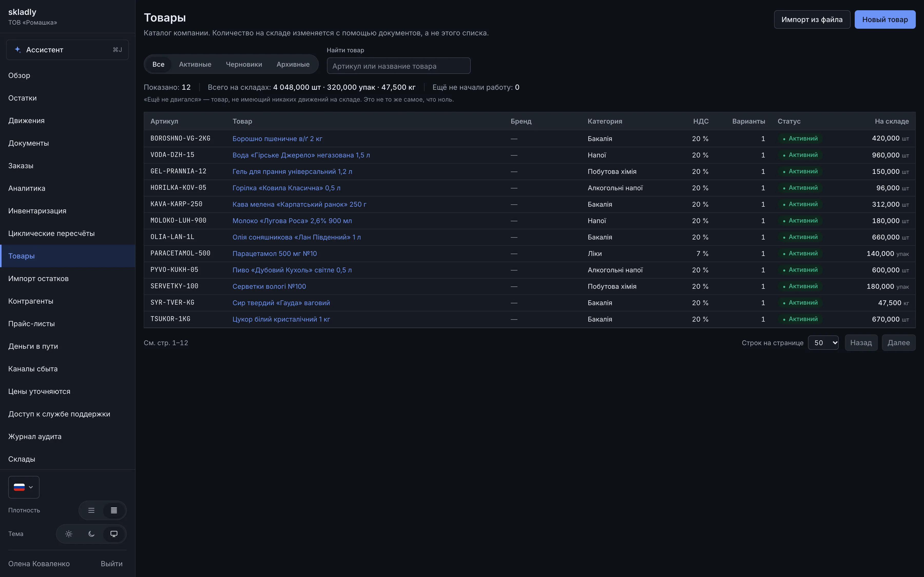Expand the rows-per-page 50 dropdown
Viewport: 924px width, 577px height.
[823, 343]
